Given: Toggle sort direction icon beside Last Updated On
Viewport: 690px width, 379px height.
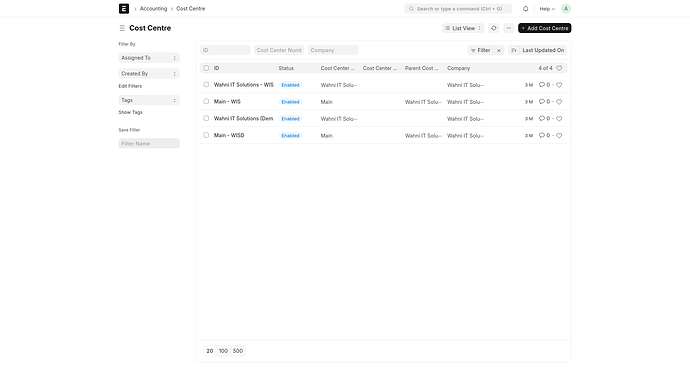Looking at the screenshot, I should click(514, 50).
